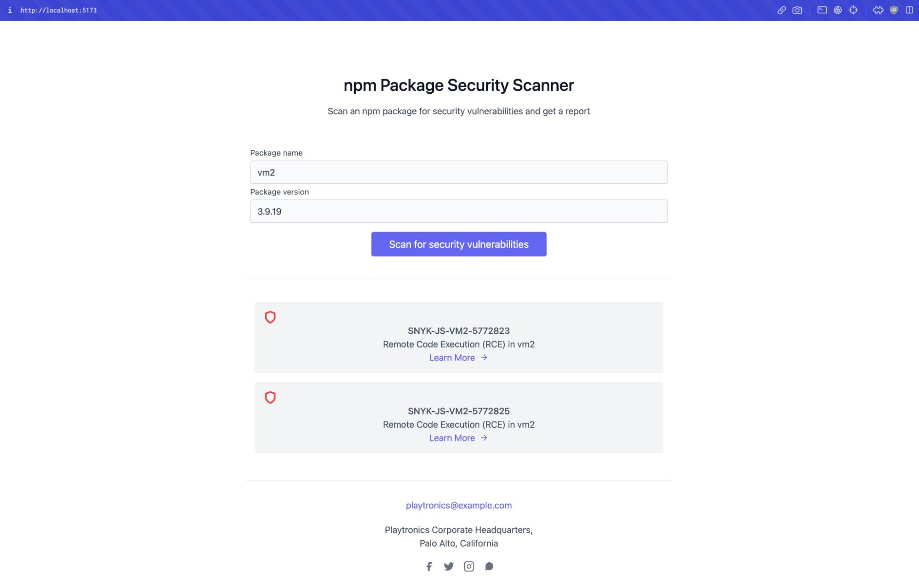The height and width of the screenshot is (588, 919).
Task: Click the camera icon in the browser toolbar
Action: (x=797, y=10)
